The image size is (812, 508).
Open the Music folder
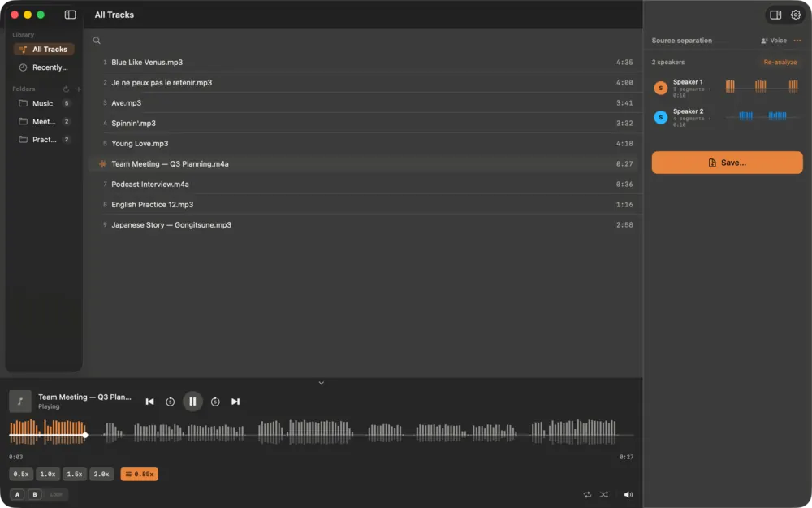pos(44,104)
